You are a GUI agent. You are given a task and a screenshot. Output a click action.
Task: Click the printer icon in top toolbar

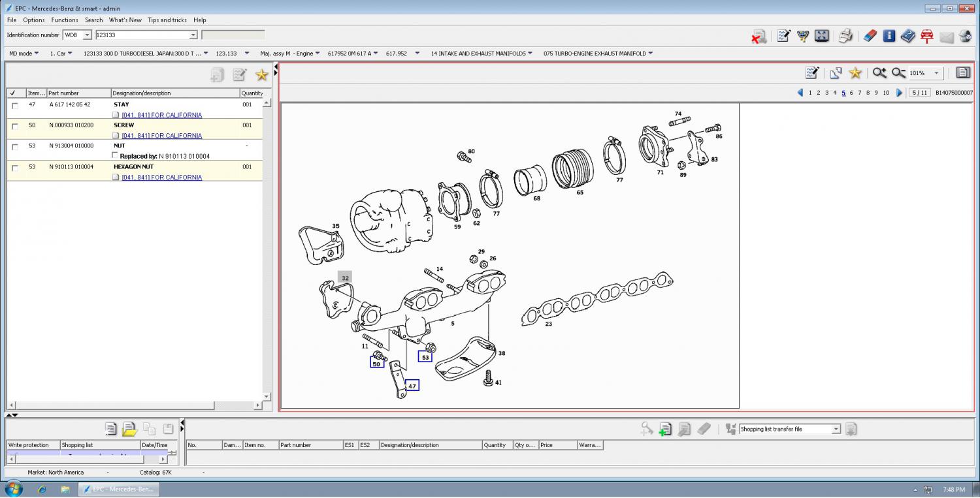(845, 36)
